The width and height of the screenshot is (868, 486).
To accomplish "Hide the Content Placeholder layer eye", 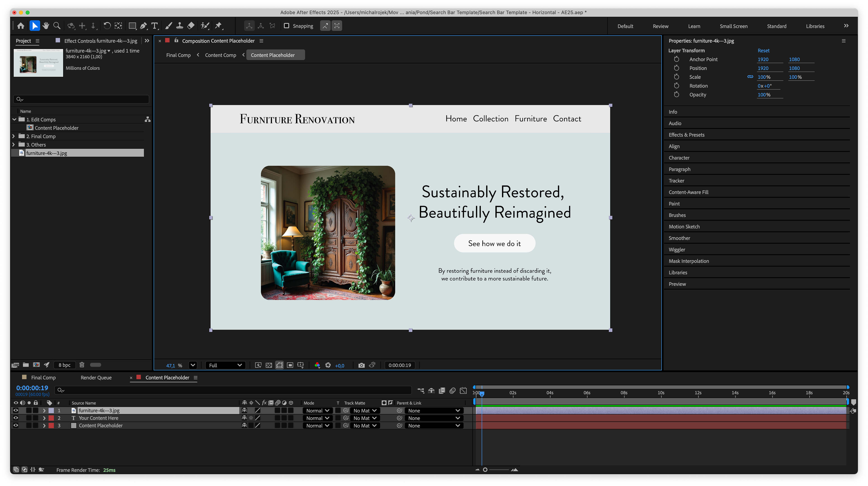I will (x=16, y=426).
